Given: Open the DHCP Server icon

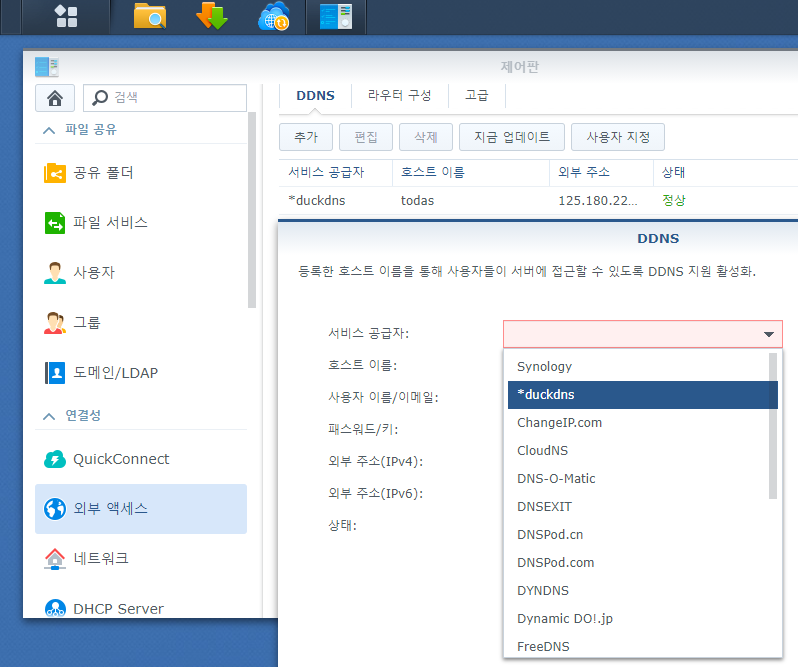Looking at the screenshot, I should point(55,607).
